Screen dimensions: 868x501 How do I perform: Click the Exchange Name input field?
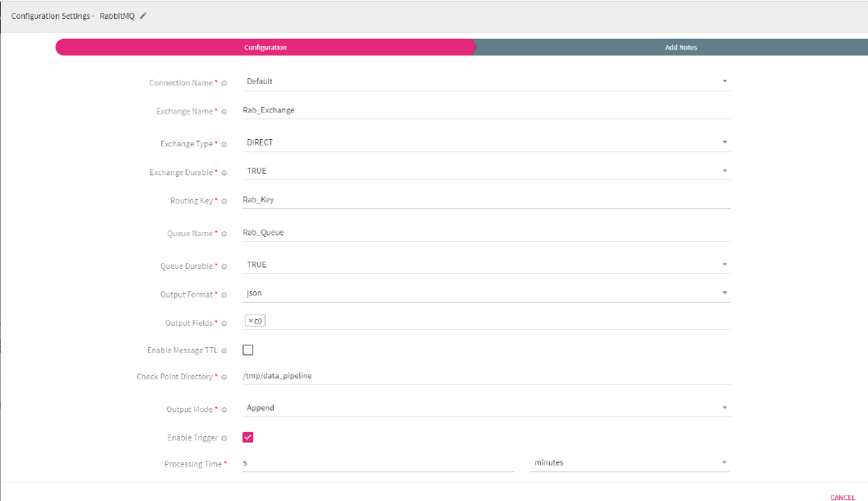486,110
